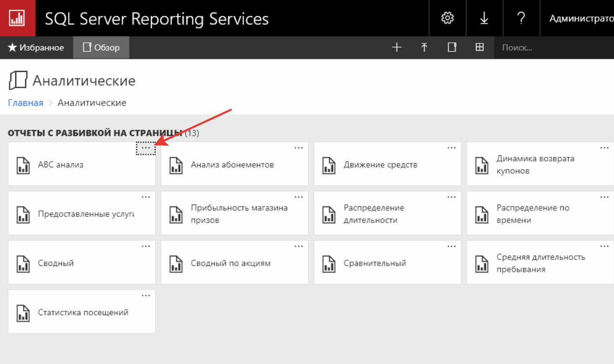Open the Средняя длительность пребывания report
The image size is (614, 364).
coord(541,264)
